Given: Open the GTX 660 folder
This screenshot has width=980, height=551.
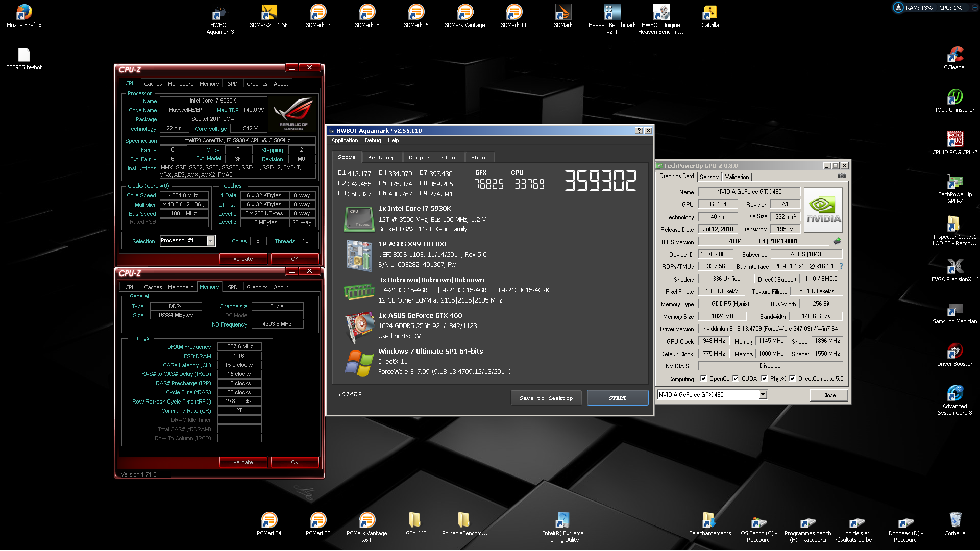Looking at the screenshot, I should (x=416, y=524).
